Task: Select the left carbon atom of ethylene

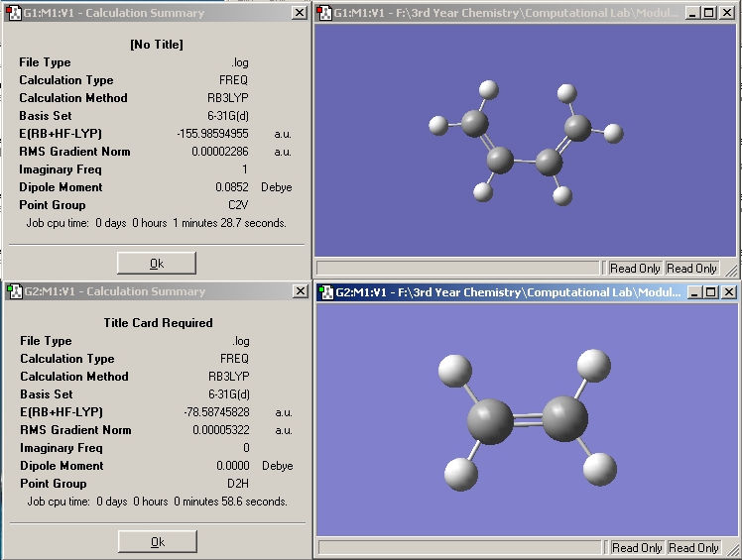Action: pos(490,421)
